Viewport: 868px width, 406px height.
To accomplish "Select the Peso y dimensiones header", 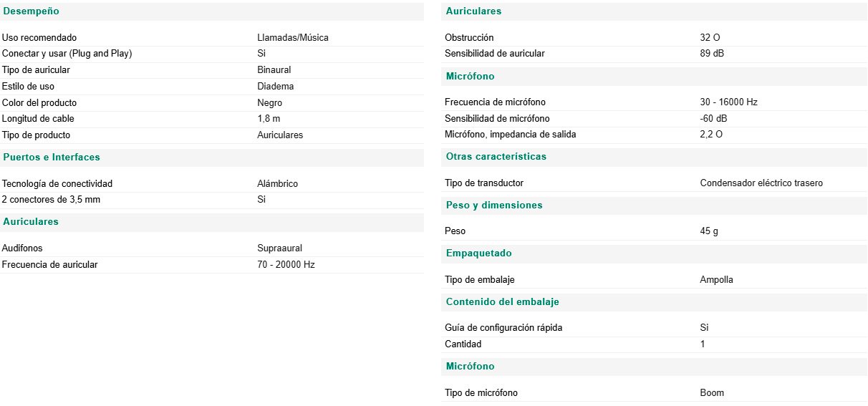I will coord(494,205).
